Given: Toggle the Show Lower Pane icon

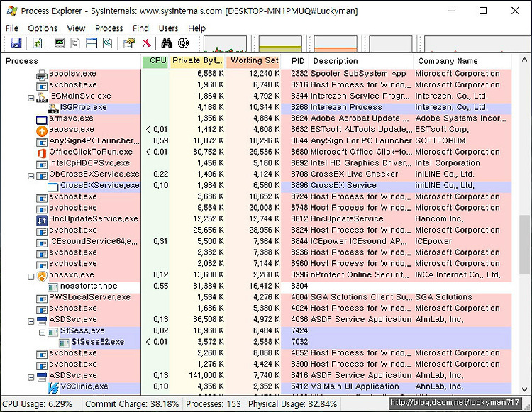Looking at the screenshot, I should click(92, 43).
